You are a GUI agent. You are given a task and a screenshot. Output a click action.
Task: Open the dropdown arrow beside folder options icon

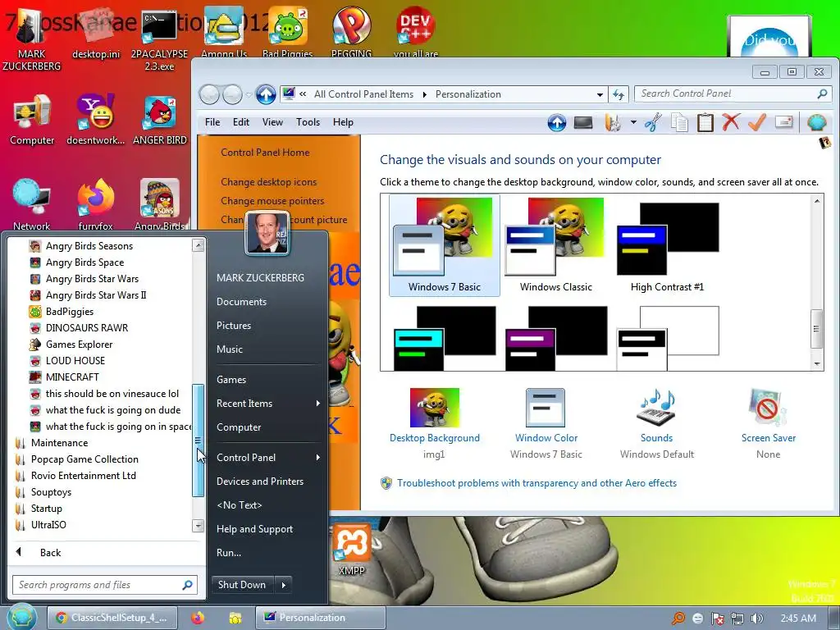[x=633, y=123]
